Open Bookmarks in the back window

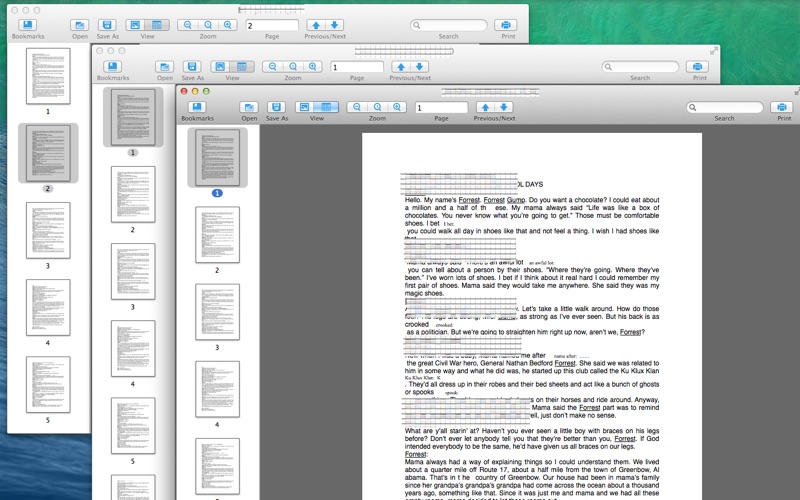coord(28,25)
